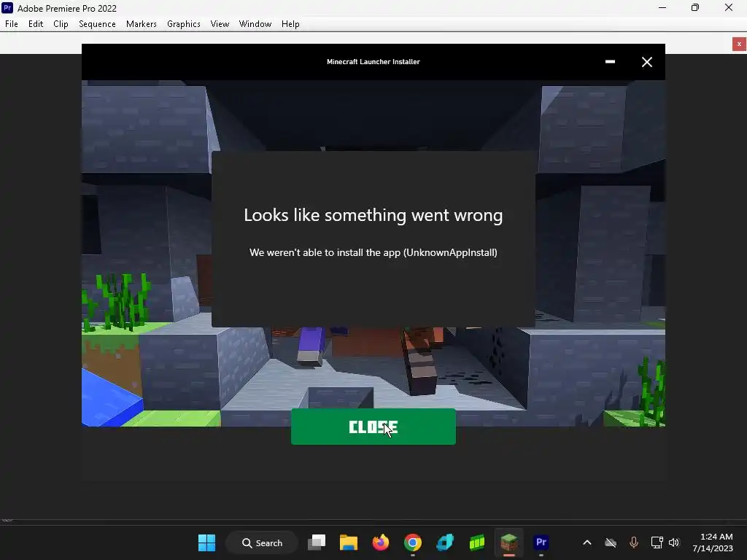Close the Adobe Premiere Pro window
Screen dimensions: 747x560
click(729, 7)
